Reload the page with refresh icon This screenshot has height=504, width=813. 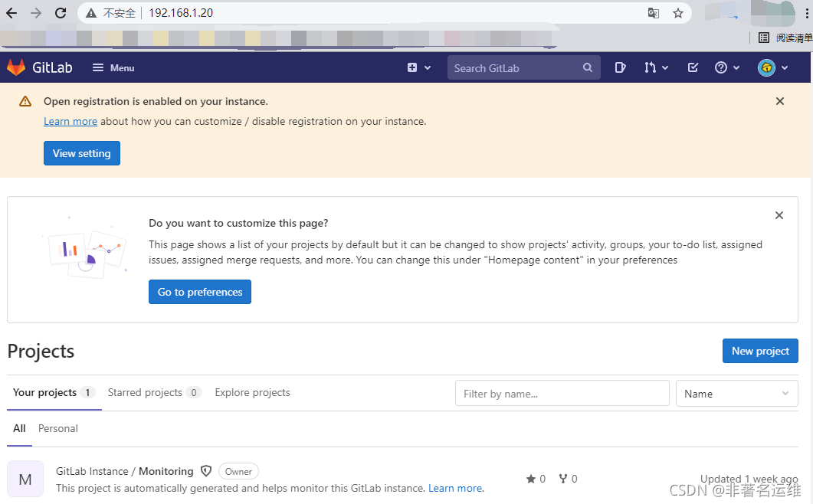[x=61, y=13]
